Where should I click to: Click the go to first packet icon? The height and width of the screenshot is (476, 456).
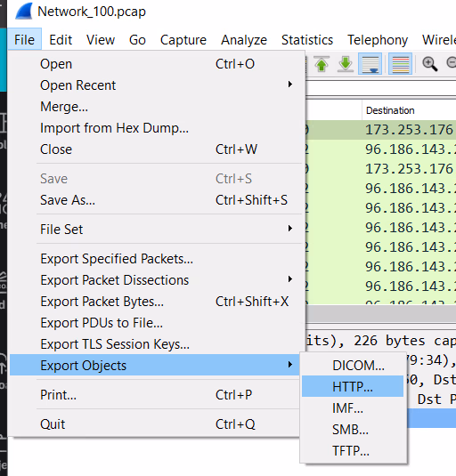(322, 64)
